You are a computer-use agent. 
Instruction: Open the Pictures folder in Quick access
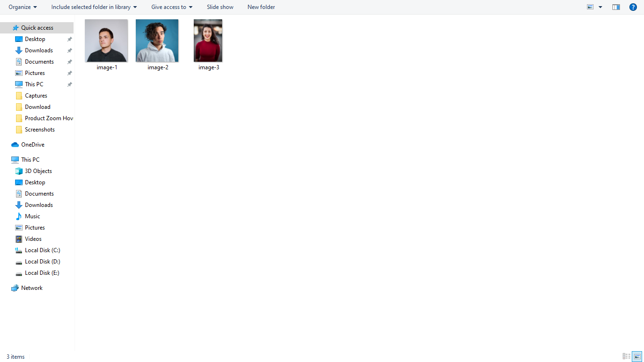(35, 73)
